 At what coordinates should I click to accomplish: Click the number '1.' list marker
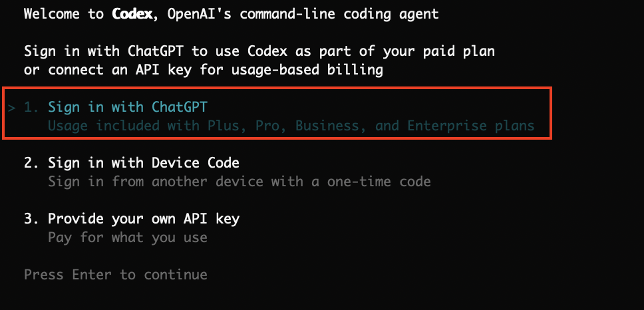tap(32, 106)
